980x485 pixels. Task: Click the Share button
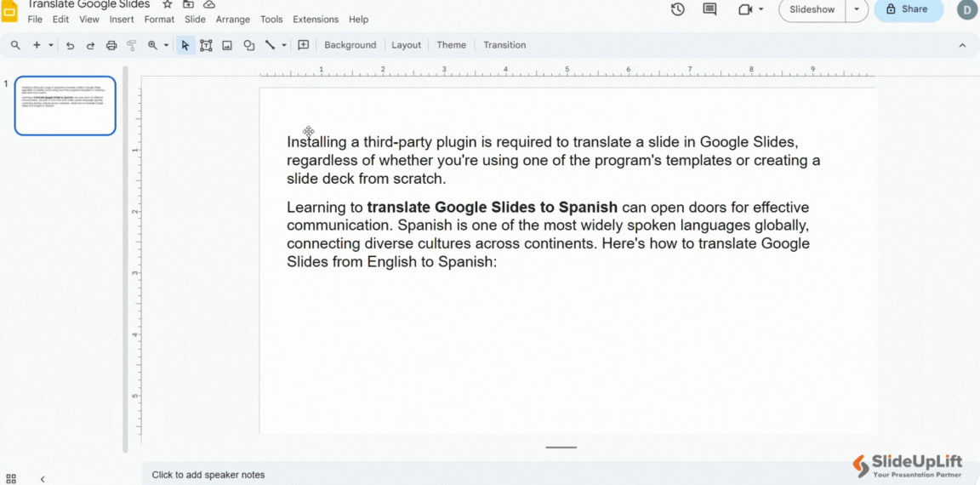tap(909, 9)
